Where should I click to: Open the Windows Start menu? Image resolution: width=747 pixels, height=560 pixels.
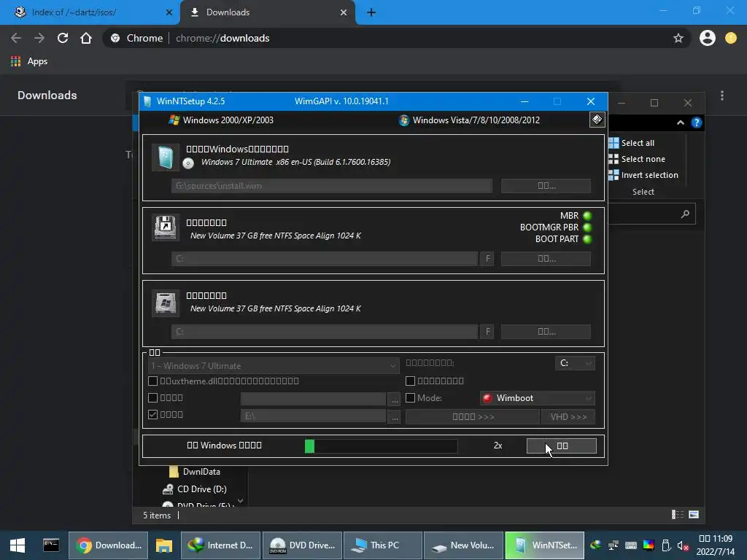click(18, 545)
